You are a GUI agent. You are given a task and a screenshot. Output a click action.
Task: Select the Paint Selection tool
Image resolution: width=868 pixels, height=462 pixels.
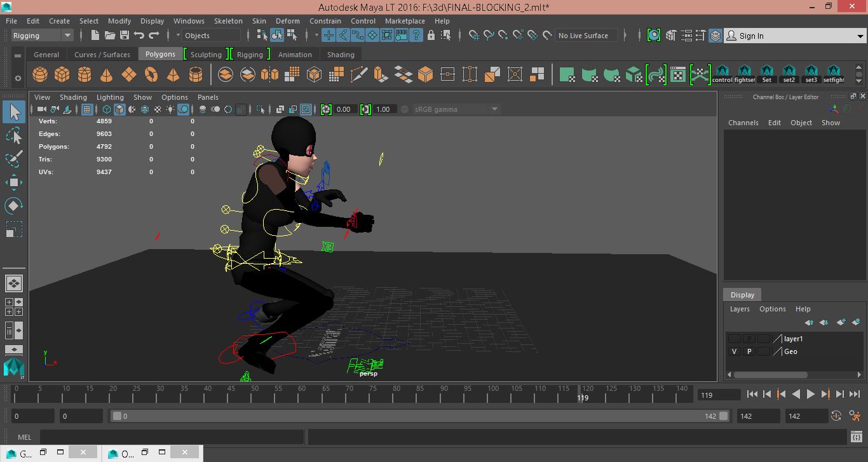(x=14, y=159)
